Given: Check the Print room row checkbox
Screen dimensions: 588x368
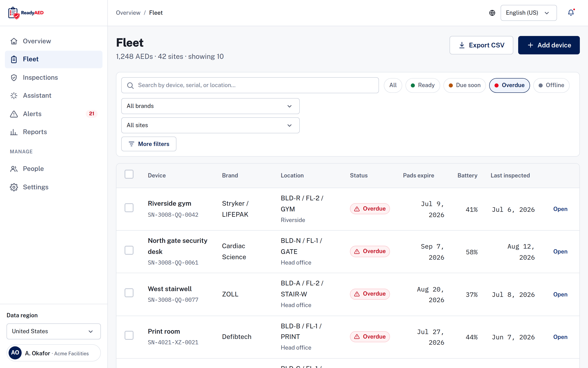Looking at the screenshot, I should (129, 335).
